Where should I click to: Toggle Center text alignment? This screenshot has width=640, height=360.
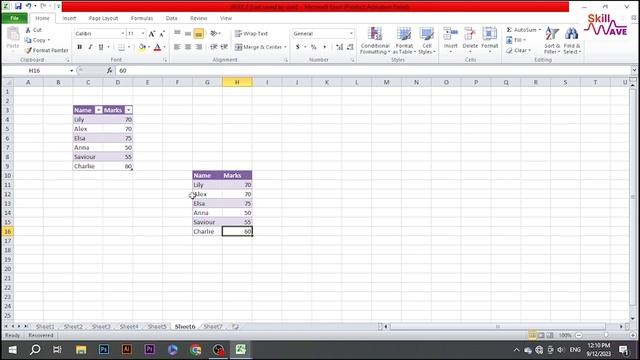(188, 47)
